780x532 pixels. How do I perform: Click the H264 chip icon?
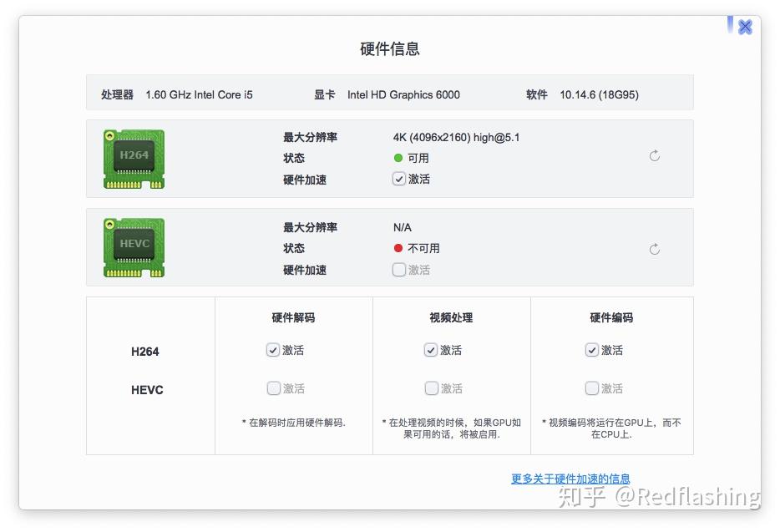134,160
